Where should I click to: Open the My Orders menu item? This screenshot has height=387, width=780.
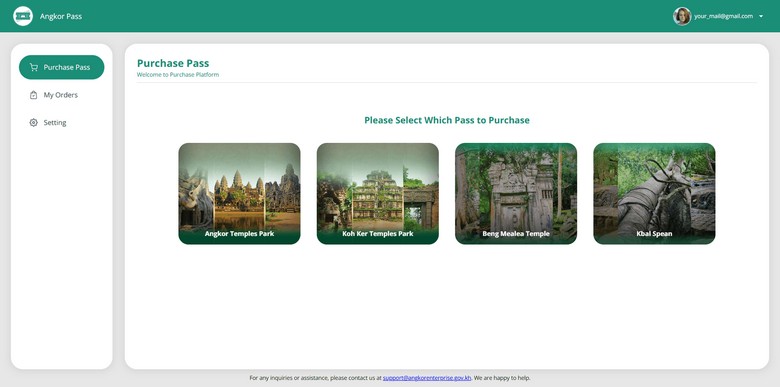click(x=62, y=95)
